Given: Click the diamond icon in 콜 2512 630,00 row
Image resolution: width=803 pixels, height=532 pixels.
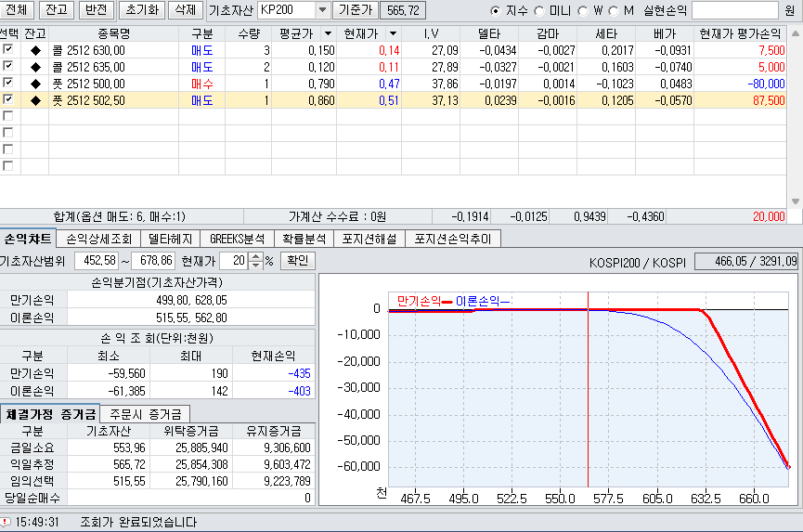Looking at the screenshot, I should 35,51.
